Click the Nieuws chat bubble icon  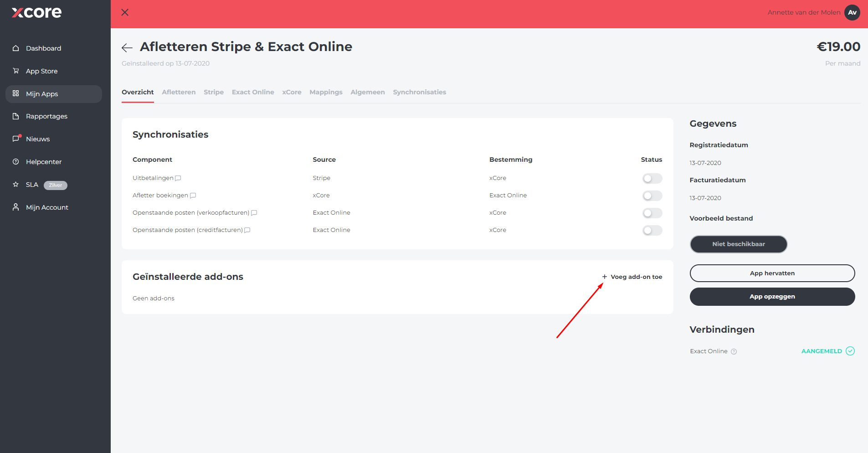point(16,139)
